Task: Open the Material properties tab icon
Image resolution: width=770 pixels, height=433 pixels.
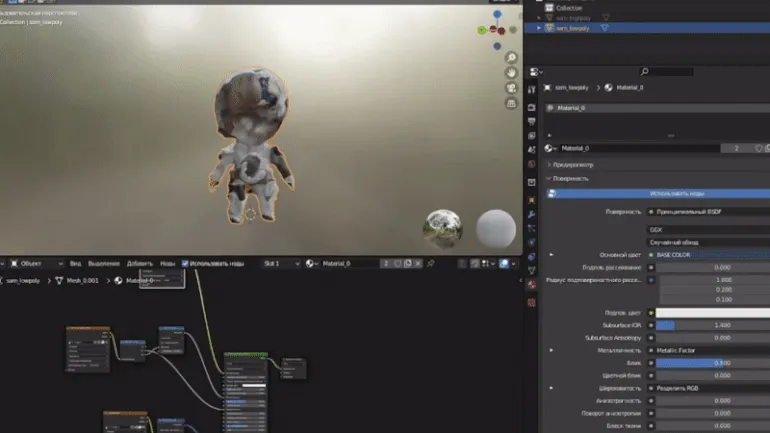Action: [x=532, y=284]
